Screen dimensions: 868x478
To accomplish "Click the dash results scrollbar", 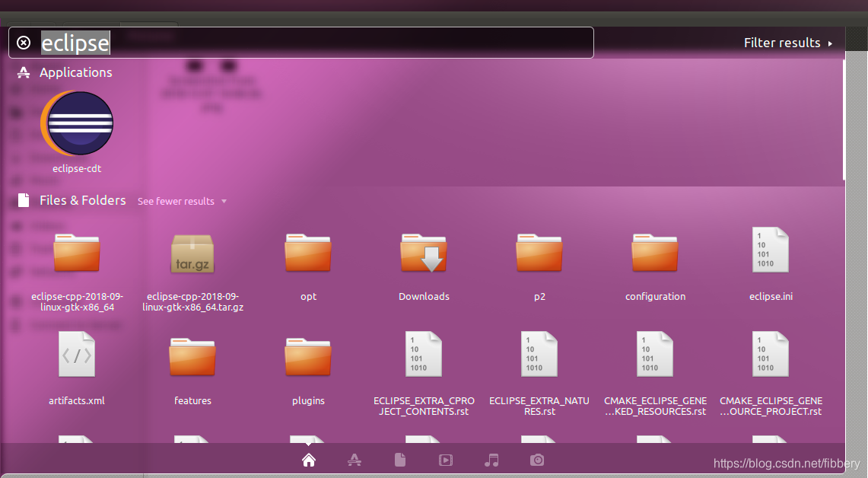I will [844, 119].
